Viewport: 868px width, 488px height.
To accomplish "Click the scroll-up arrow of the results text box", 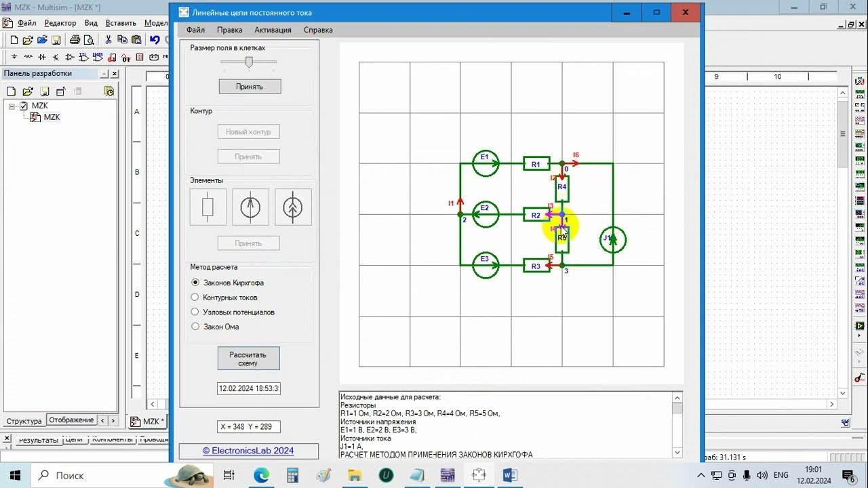I will pos(677,398).
